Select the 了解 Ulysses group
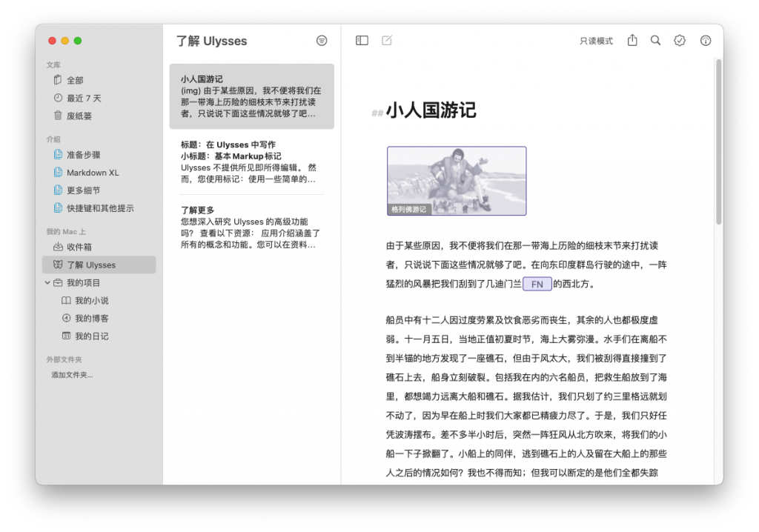 [99, 265]
